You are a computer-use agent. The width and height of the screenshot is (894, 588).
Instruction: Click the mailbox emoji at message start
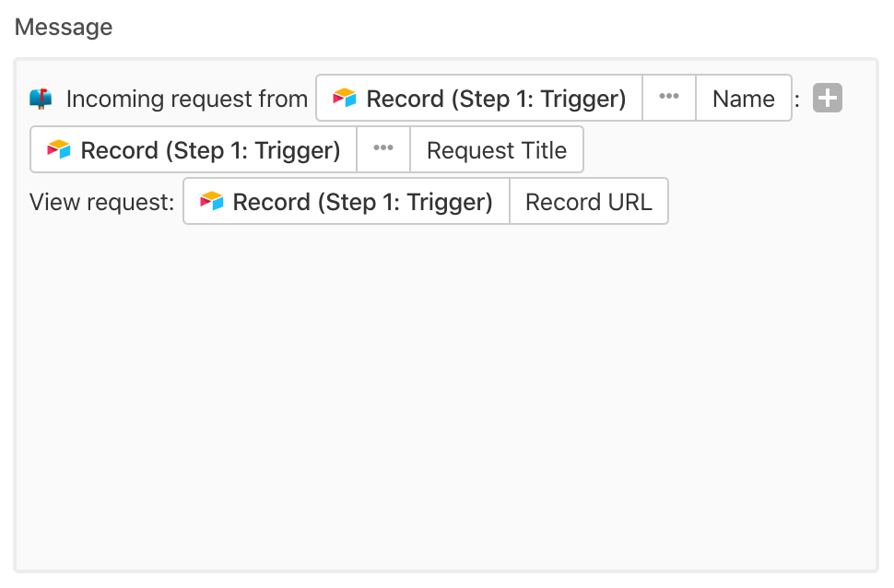tap(41, 99)
